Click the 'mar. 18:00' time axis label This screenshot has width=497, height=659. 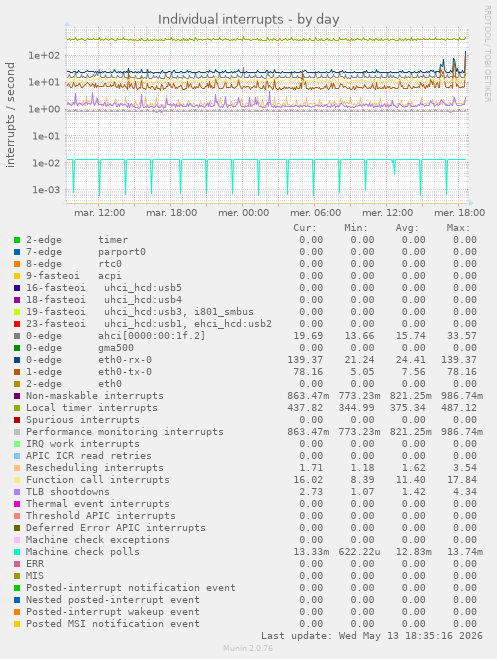click(171, 213)
